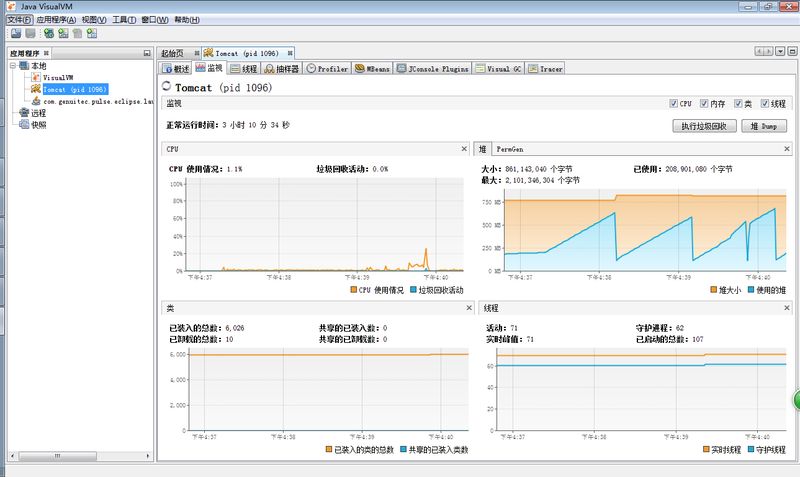Minimize the 应用程序 panel with its icon
The height and width of the screenshot is (477, 800).
point(147,53)
